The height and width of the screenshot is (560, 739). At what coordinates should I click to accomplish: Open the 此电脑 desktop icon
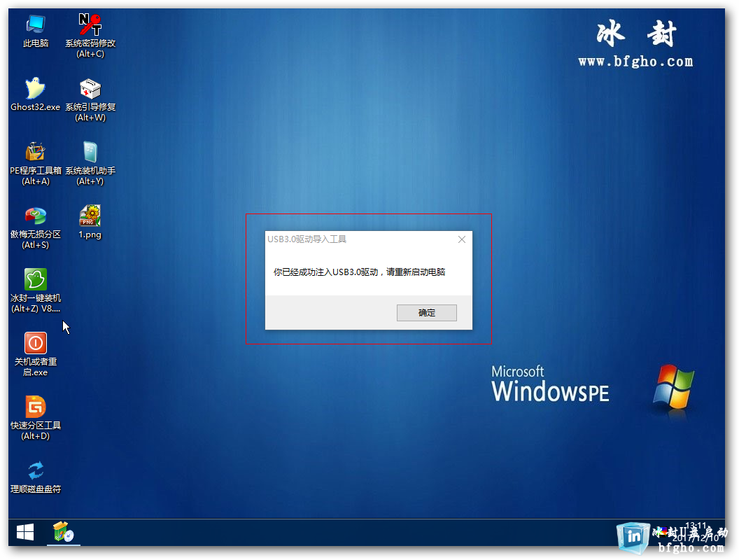36,31
